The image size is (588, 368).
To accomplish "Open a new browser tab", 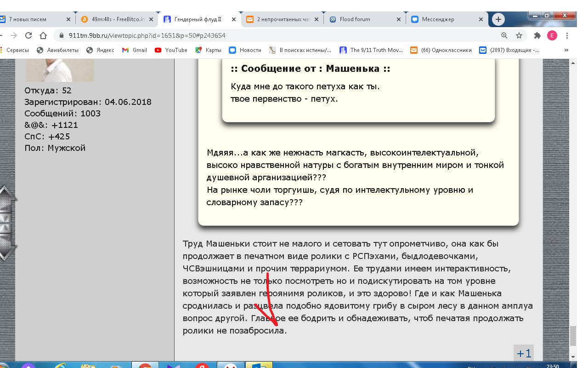I will [x=498, y=19].
